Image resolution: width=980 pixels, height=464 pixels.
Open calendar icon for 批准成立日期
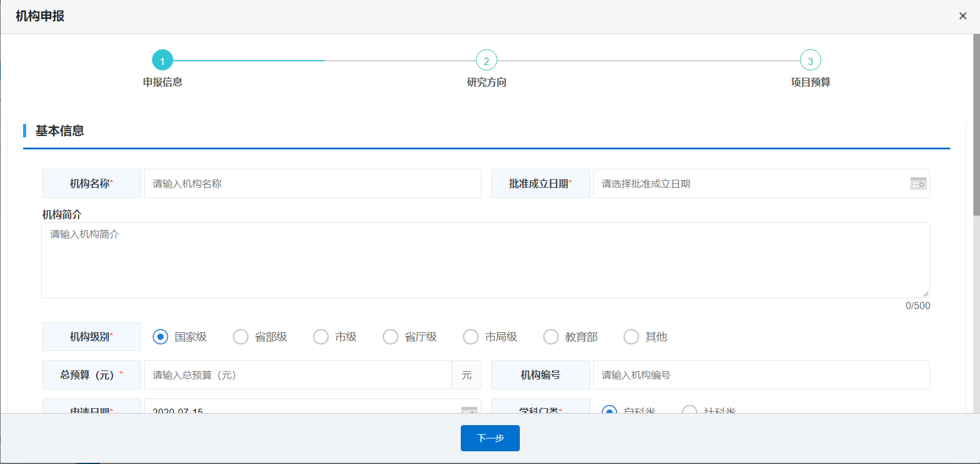click(918, 183)
